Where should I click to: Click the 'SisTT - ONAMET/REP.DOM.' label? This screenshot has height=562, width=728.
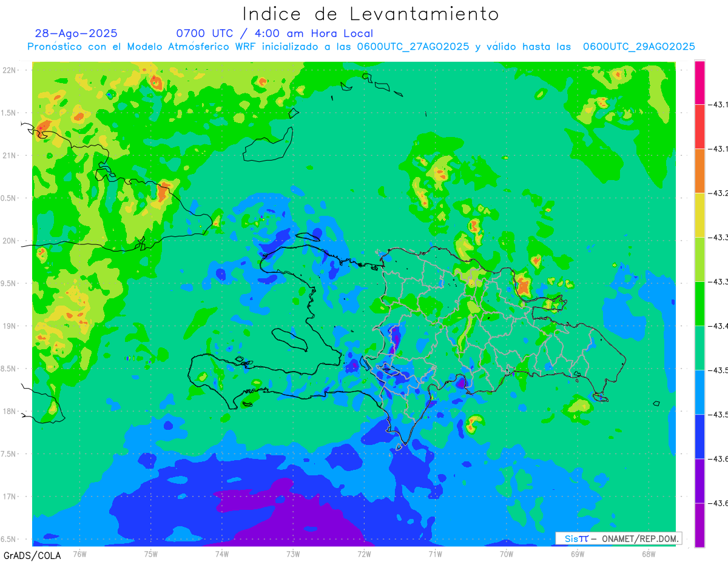(619, 538)
